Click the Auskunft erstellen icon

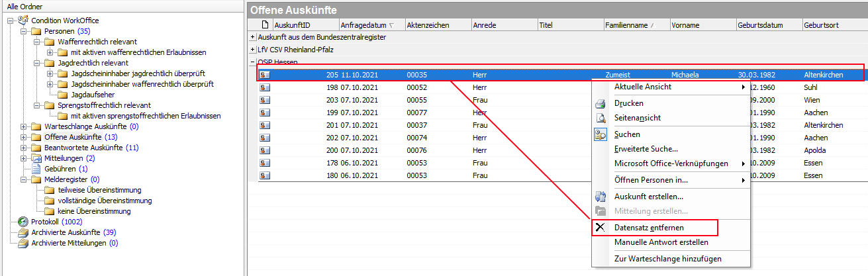tap(601, 197)
